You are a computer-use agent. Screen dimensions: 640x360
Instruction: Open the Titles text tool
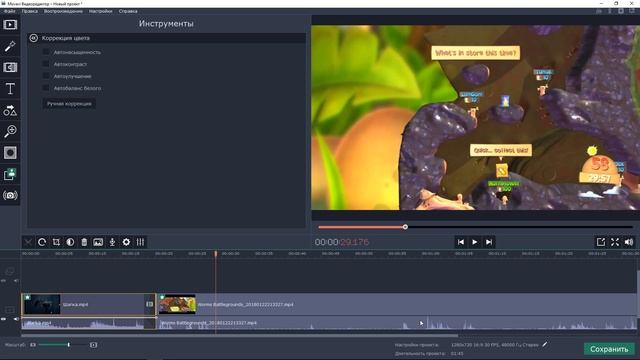(x=10, y=89)
